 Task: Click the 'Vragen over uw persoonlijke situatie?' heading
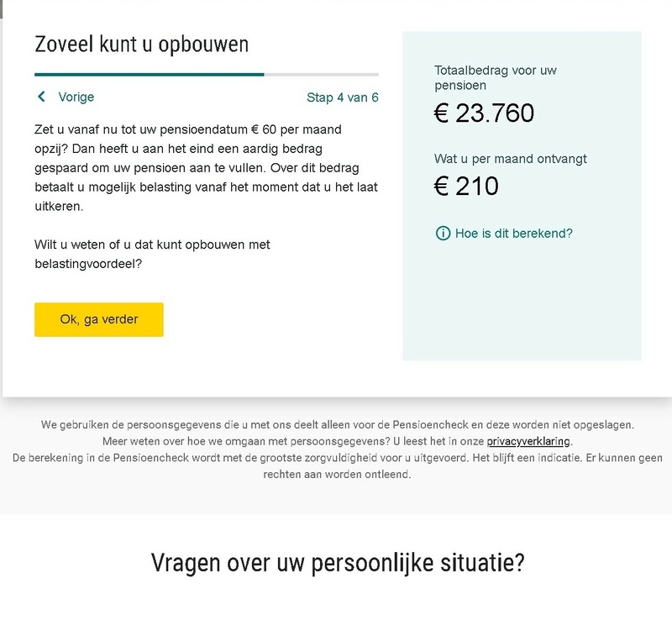coord(338,562)
